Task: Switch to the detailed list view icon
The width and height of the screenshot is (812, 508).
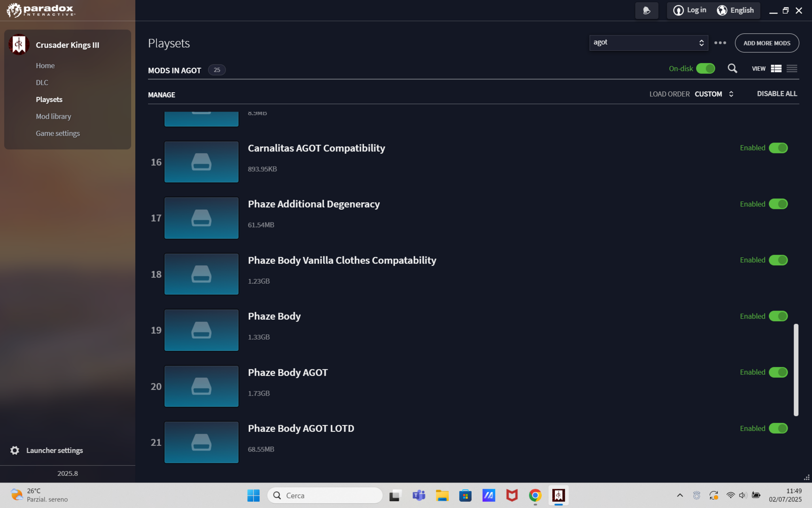Action: [x=776, y=69]
